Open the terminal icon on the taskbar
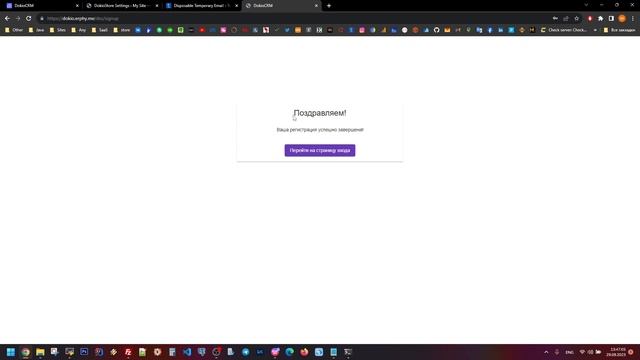 click(348, 352)
